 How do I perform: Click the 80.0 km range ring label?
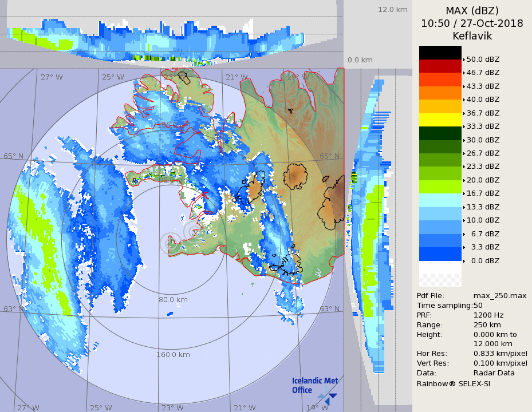[173, 299]
